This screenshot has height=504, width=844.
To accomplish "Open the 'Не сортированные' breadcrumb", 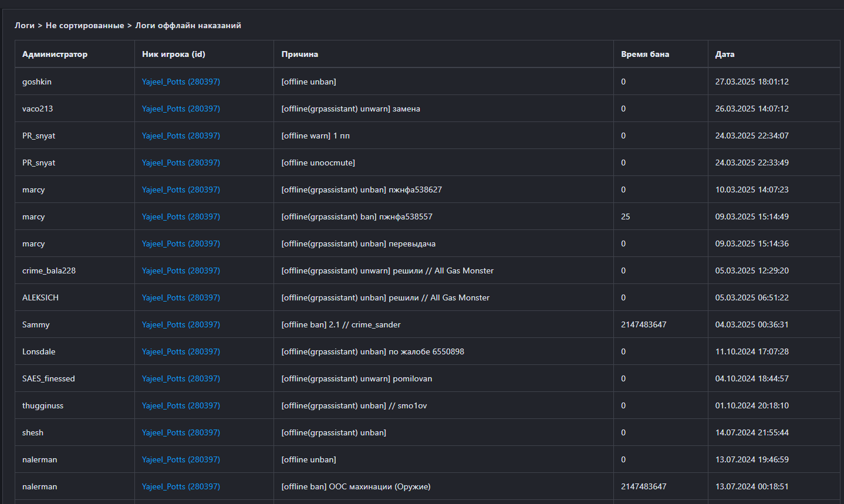I will pyautogui.click(x=85, y=25).
